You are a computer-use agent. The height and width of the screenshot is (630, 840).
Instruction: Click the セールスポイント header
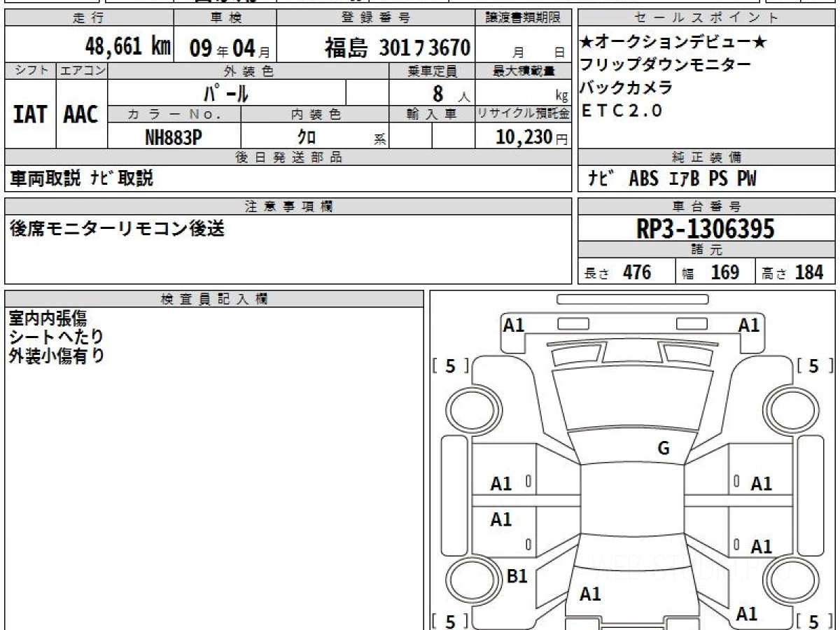point(706,18)
